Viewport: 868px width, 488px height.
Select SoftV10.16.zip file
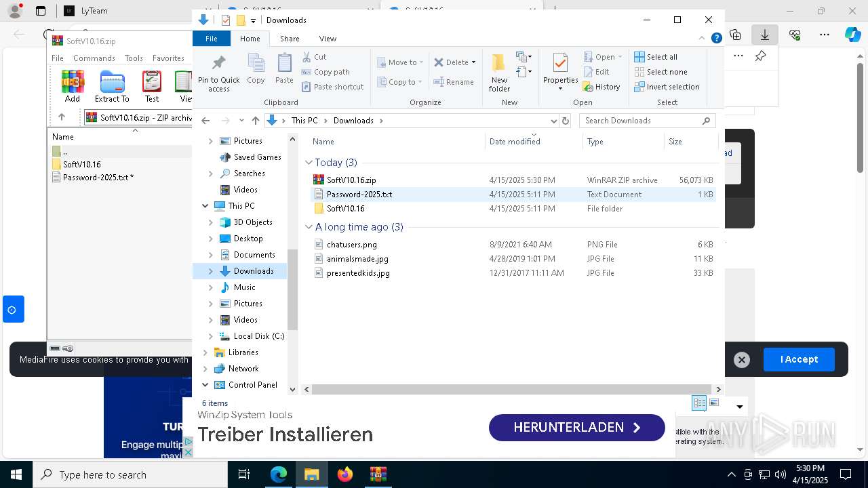(351, 180)
